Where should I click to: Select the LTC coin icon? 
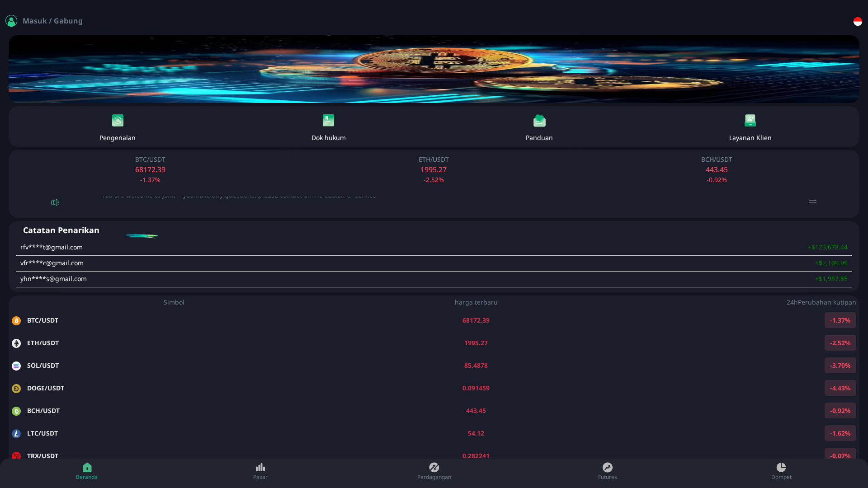click(x=16, y=433)
